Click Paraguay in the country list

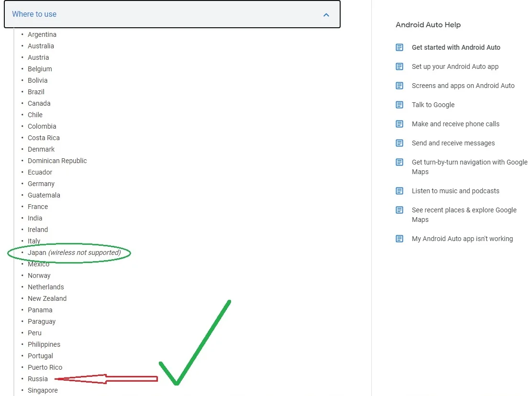(42, 322)
